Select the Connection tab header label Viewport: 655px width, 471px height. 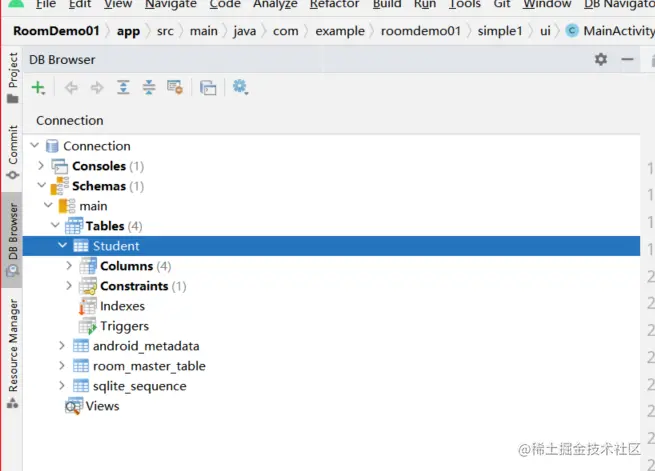[70, 121]
